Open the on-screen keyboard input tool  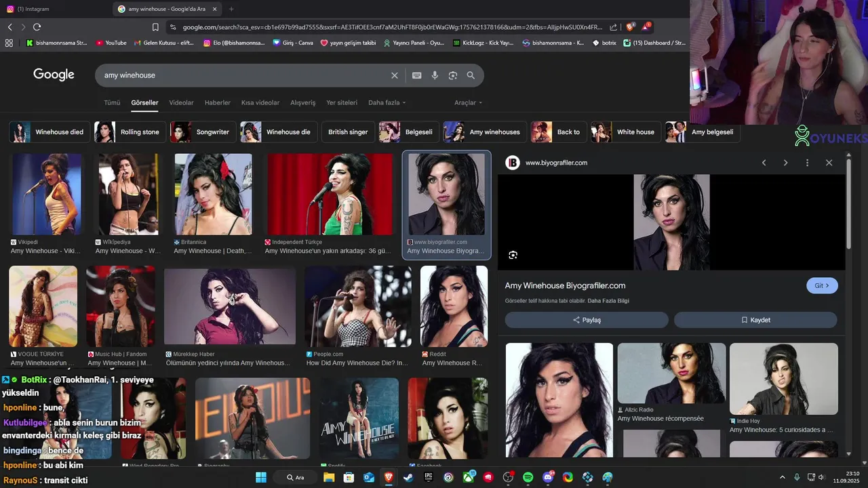(416, 75)
